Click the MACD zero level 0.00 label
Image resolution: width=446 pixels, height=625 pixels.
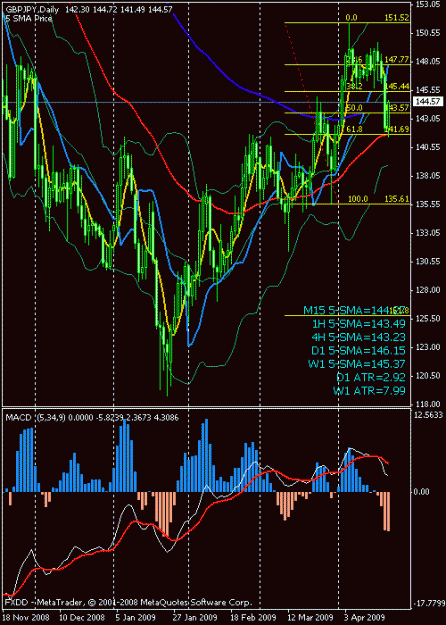421,492
